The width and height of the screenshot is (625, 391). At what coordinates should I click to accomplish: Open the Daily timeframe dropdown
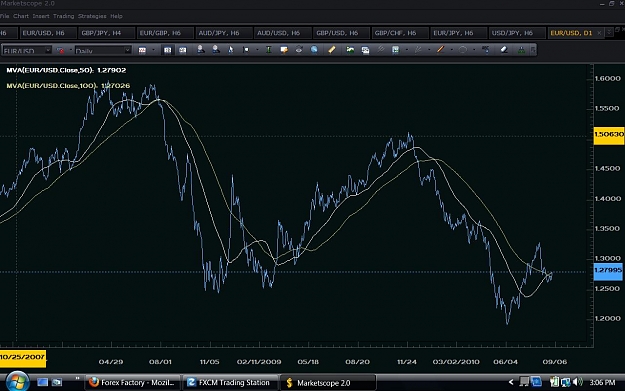tap(128, 50)
